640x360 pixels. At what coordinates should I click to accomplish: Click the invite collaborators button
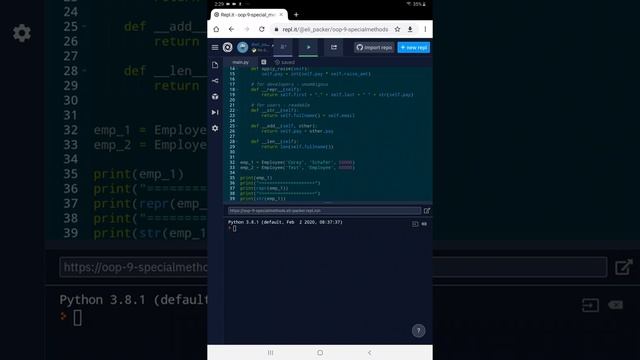click(x=283, y=47)
